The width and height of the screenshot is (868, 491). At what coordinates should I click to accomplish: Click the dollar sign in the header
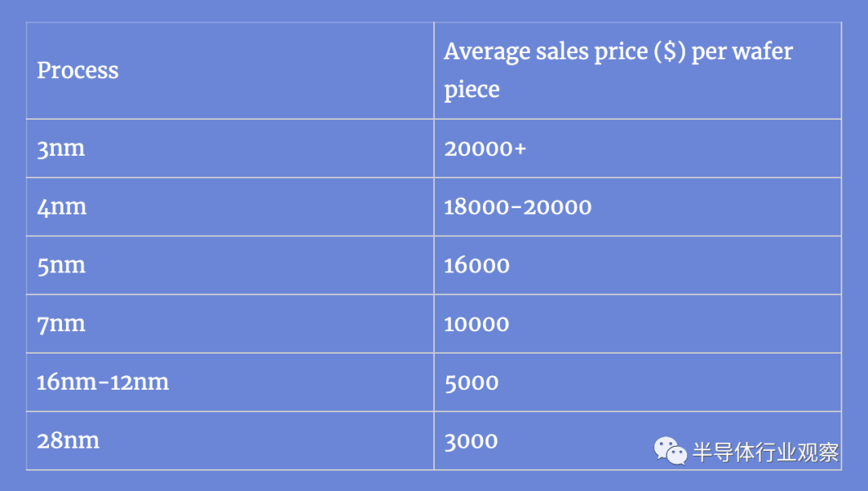coord(669,51)
